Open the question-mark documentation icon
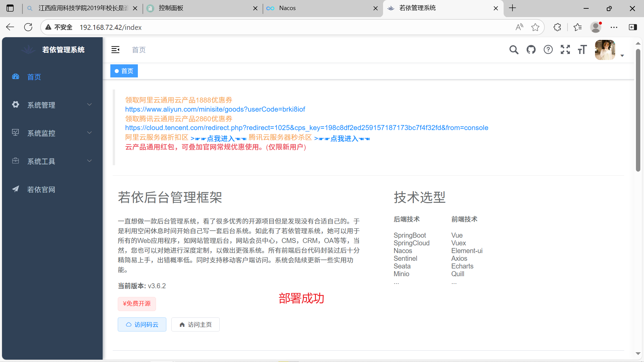Image resolution: width=644 pixels, height=362 pixels. tap(548, 50)
